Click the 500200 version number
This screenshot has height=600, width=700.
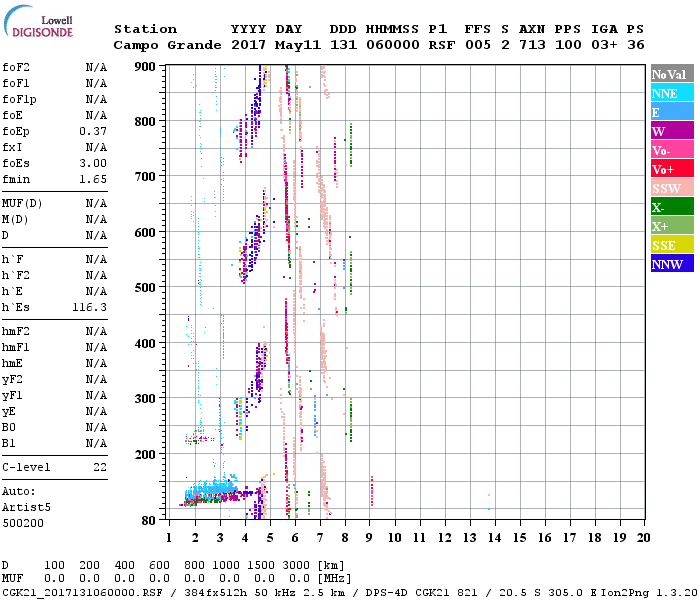pyautogui.click(x=23, y=523)
